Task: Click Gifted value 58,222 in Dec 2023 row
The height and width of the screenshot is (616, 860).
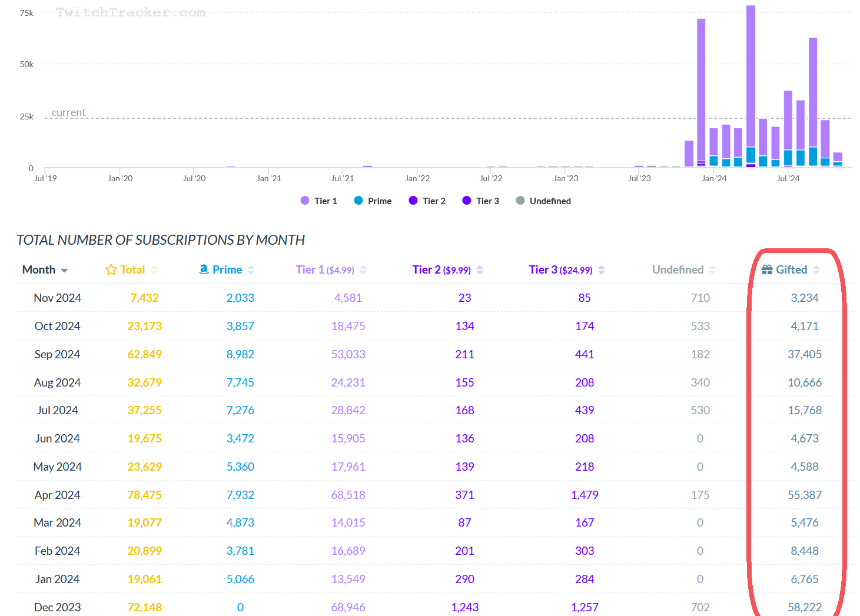Action: tap(805, 607)
